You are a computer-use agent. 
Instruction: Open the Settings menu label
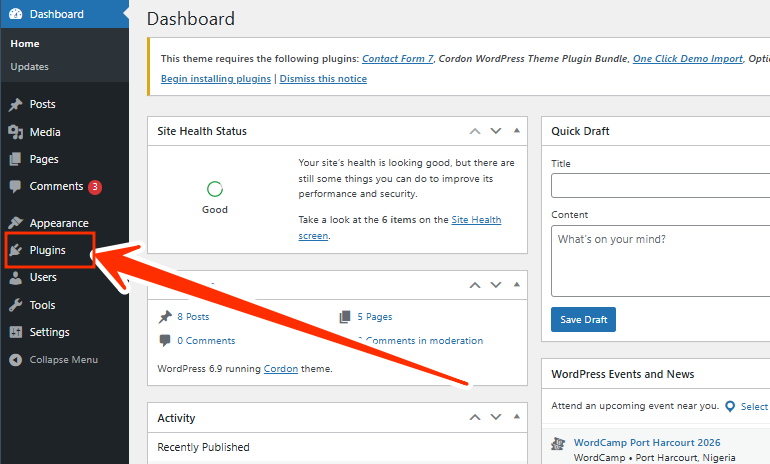(x=50, y=332)
